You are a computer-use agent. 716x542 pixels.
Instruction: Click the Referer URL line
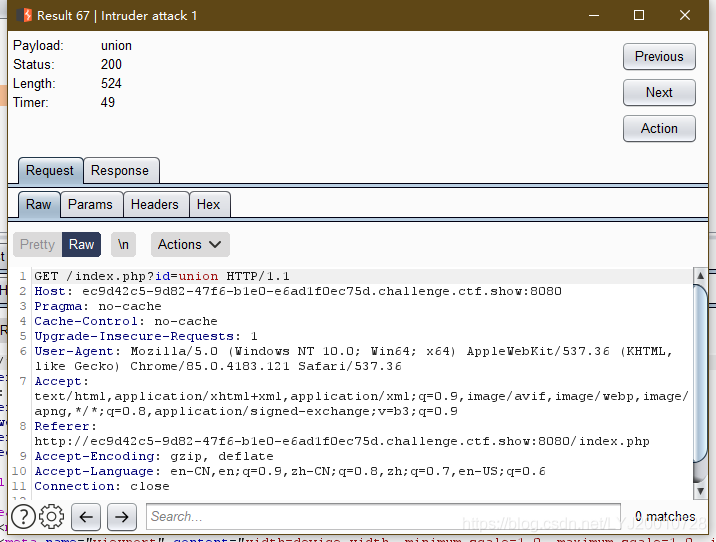tap(342, 441)
